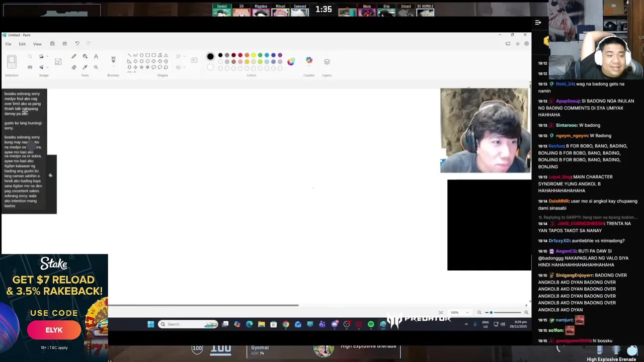The width and height of the screenshot is (644, 362).
Task: Open the File menu
Action: tap(8, 44)
